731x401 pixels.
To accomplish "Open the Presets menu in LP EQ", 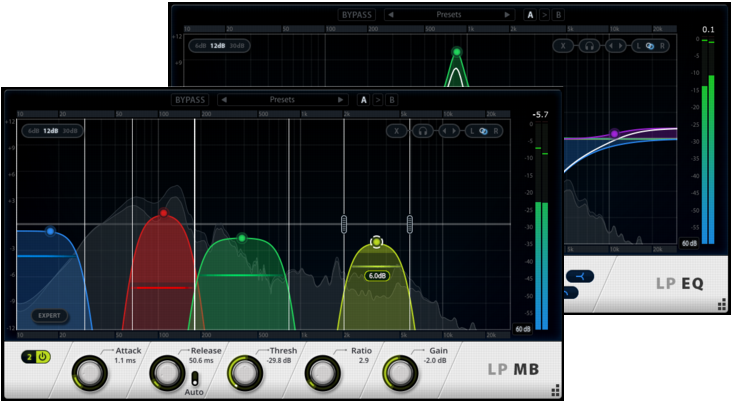I will click(x=448, y=15).
